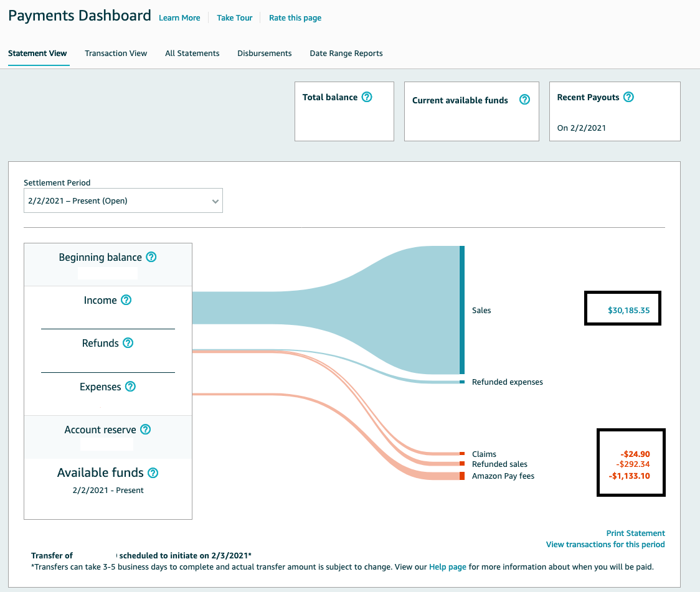700x592 pixels.
Task: Select the Date Range Reports tab
Action: [x=346, y=54]
